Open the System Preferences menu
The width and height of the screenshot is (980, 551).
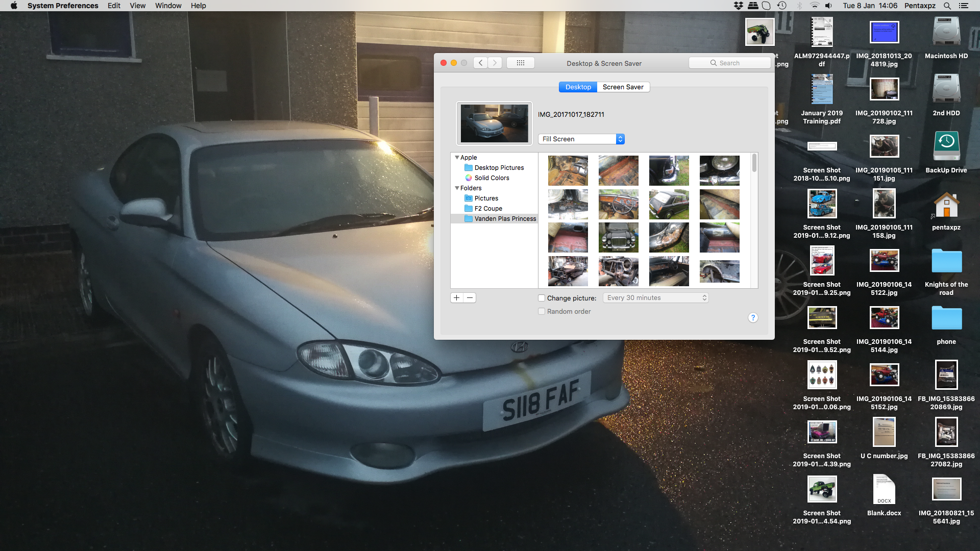[x=63, y=6]
